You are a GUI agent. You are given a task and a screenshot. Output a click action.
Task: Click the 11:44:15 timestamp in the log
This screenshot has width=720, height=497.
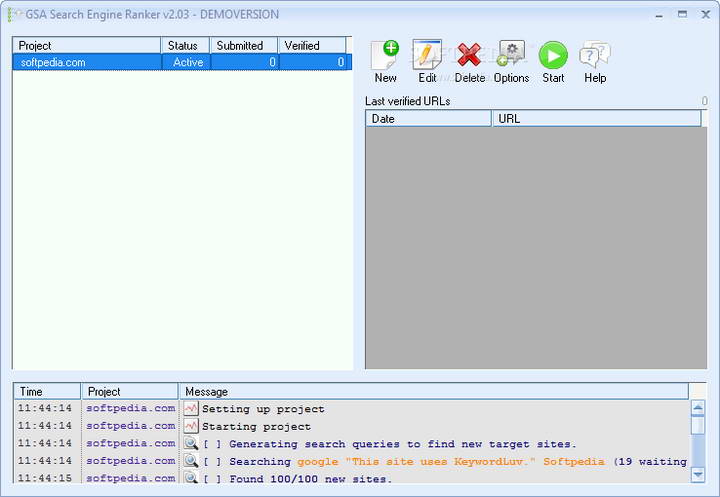(45, 478)
